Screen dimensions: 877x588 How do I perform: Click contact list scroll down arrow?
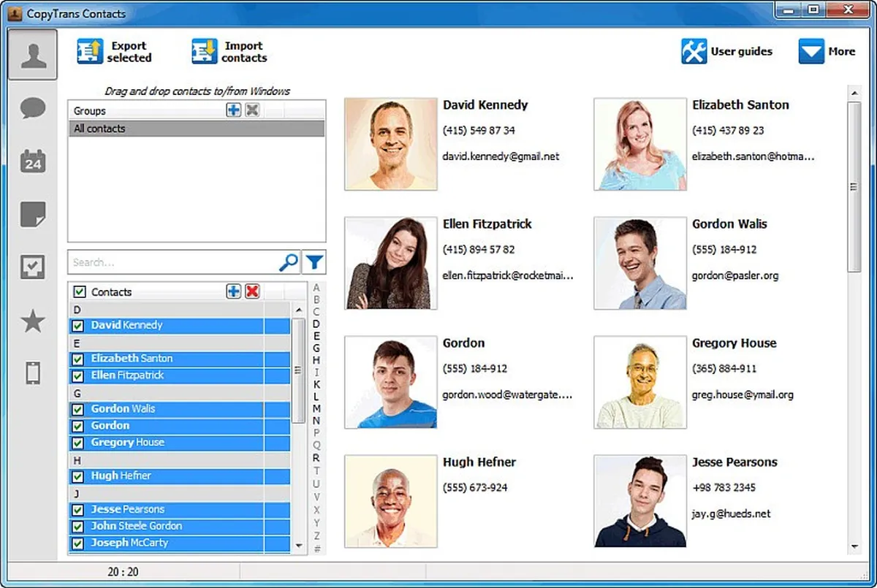click(298, 546)
